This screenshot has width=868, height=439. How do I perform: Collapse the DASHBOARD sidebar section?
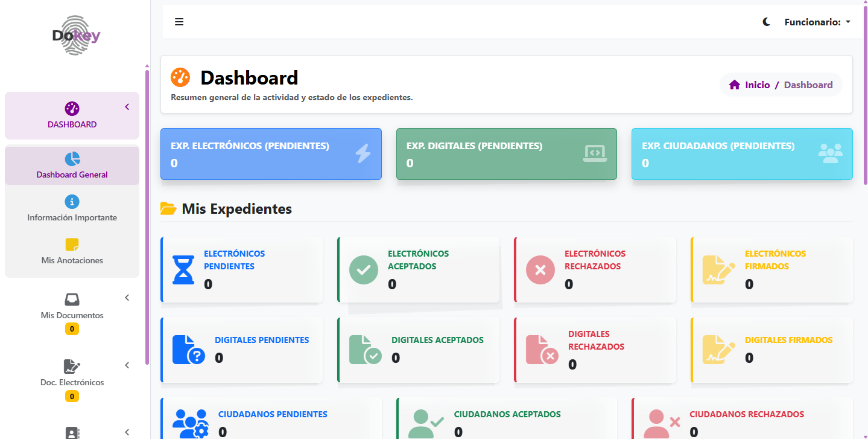(127, 106)
